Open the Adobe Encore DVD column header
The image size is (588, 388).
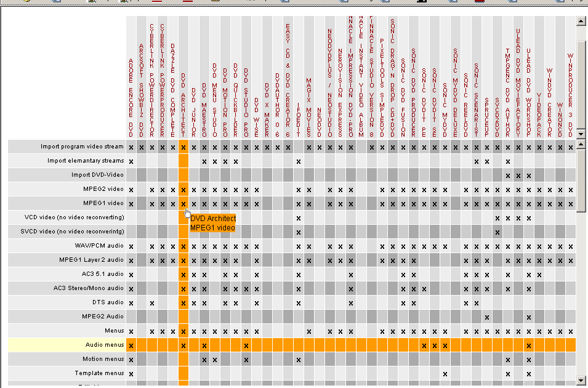tap(131, 98)
